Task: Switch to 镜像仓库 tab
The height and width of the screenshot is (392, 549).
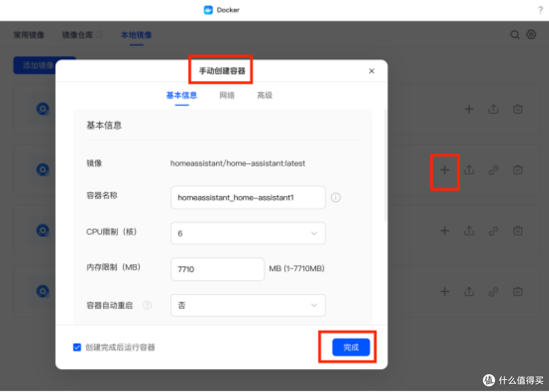Action: (77, 35)
